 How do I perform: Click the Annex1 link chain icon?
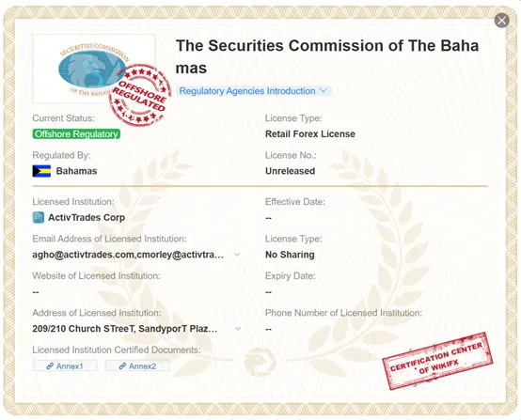tap(50, 366)
